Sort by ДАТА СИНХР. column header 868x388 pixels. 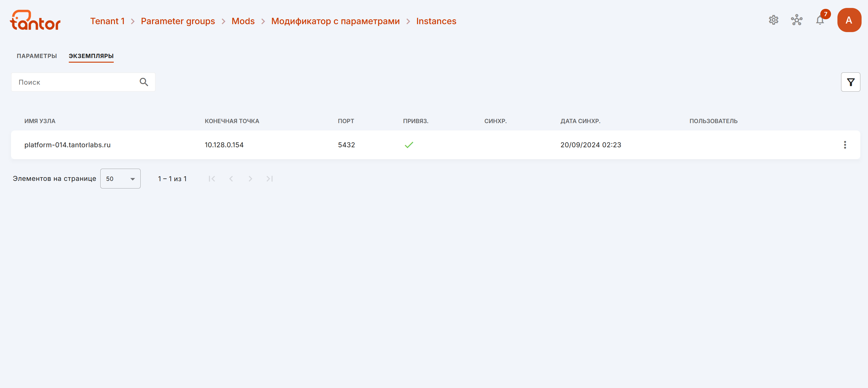tap(580, 121)
